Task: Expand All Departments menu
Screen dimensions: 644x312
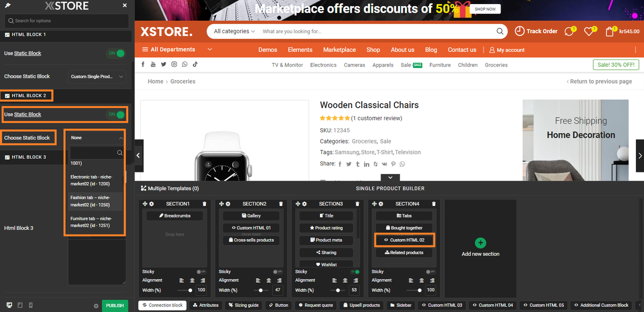Action: pyautogui.click(x=177, y=49)
